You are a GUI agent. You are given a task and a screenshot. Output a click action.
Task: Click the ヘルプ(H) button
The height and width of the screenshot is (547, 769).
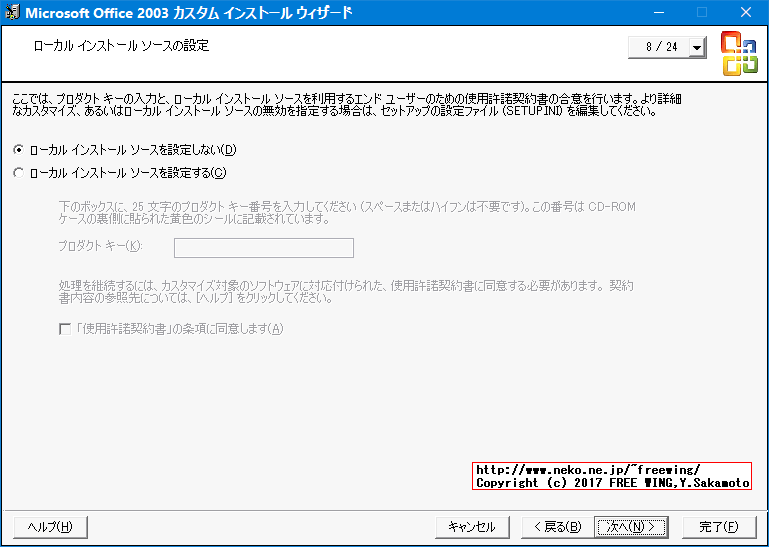[51, 527]
